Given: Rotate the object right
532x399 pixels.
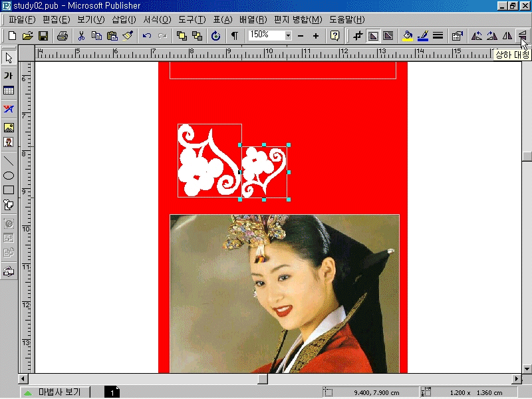Looking at the screenshot, I should (x=492, y=36).
